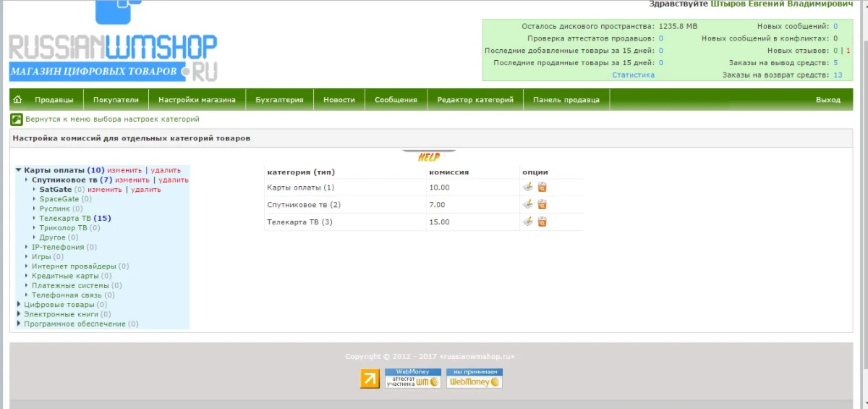
Task: Click удалить next to SatGate
Action: tap(146, 189)
